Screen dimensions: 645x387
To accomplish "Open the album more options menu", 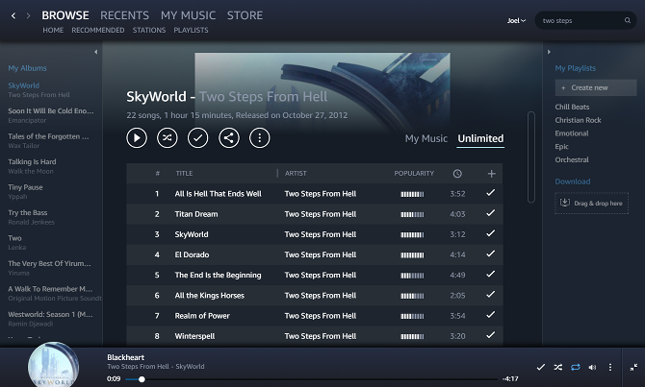I will point(260,138).
